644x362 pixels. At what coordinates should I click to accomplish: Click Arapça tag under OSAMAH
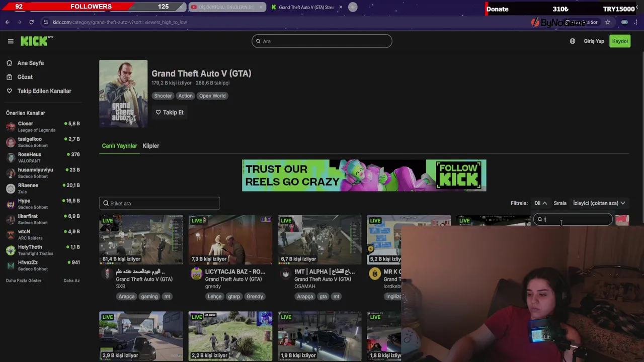click(305, 297)
